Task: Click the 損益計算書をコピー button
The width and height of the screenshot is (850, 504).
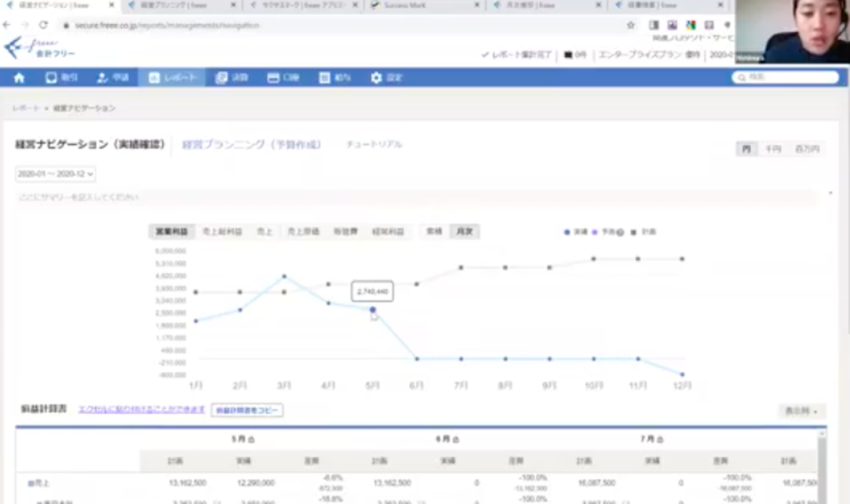Action: [x=247, y=410]
